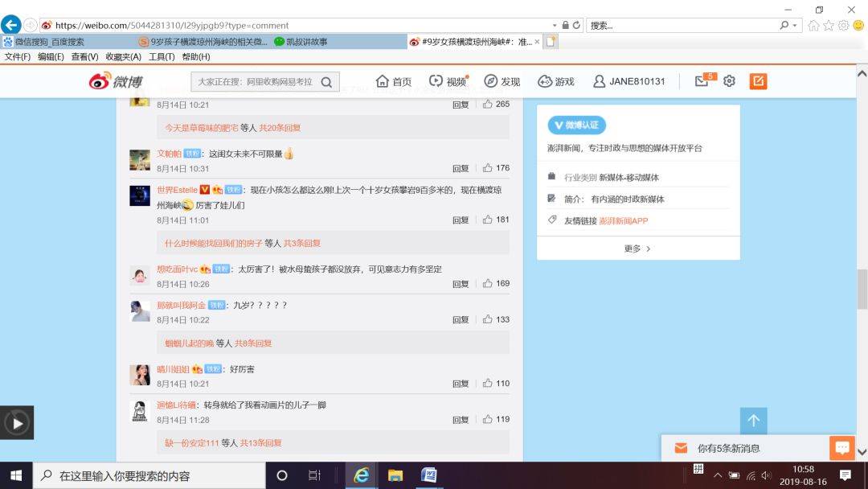Screen dimensions: 868x489
Task: Open the 工具(T) menu
Action: [162, 56]
